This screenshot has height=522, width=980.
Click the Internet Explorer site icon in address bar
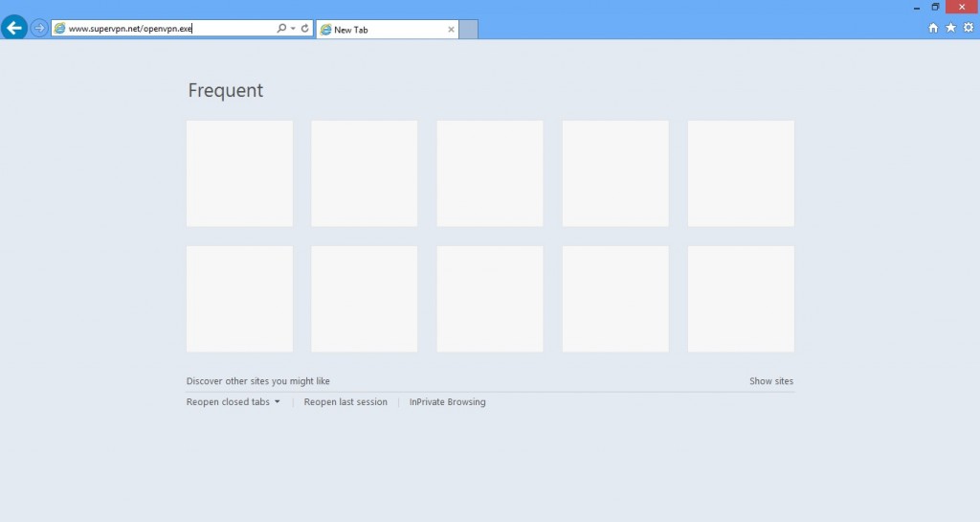60,29
